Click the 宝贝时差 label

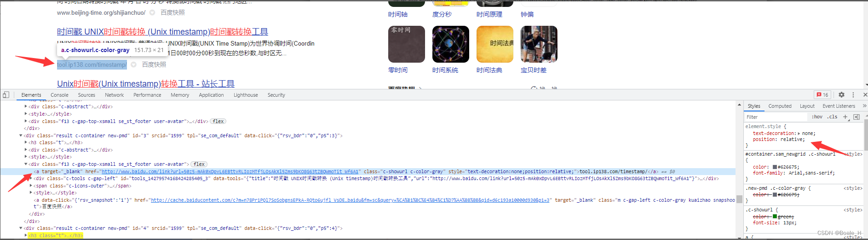point(534,70)
